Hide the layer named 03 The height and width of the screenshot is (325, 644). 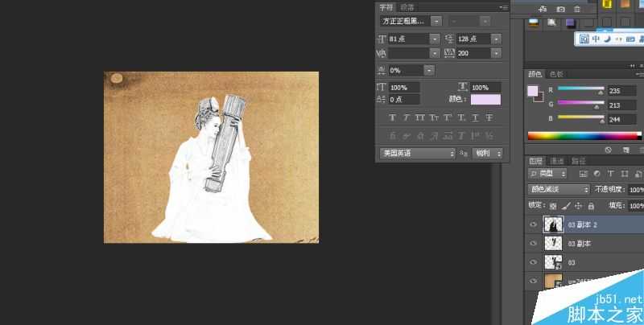coord(533,262)
